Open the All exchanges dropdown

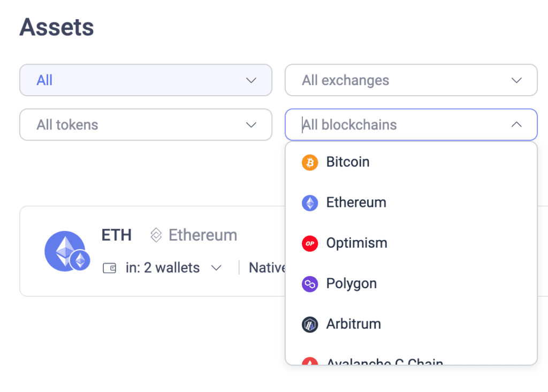(x=411, y=80)
